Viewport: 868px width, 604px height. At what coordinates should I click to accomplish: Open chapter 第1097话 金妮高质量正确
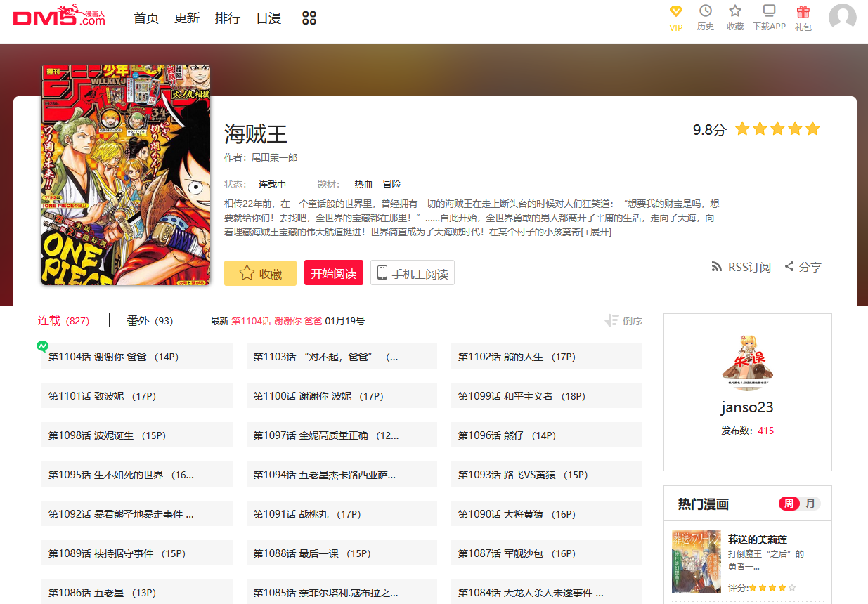342,435
